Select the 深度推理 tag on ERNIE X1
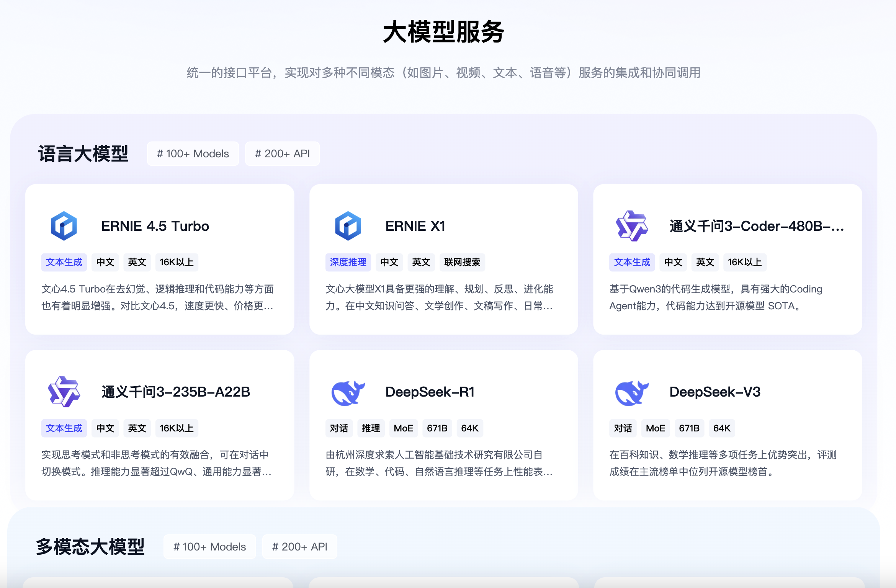 348,262
